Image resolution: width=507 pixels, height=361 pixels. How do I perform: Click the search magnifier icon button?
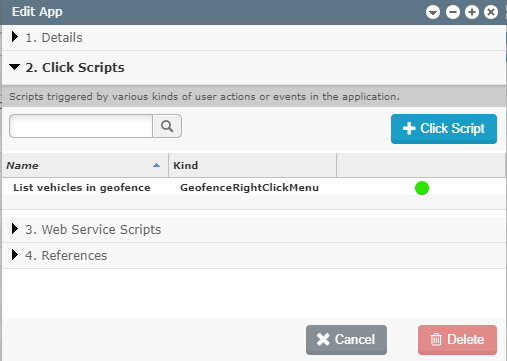167,126
